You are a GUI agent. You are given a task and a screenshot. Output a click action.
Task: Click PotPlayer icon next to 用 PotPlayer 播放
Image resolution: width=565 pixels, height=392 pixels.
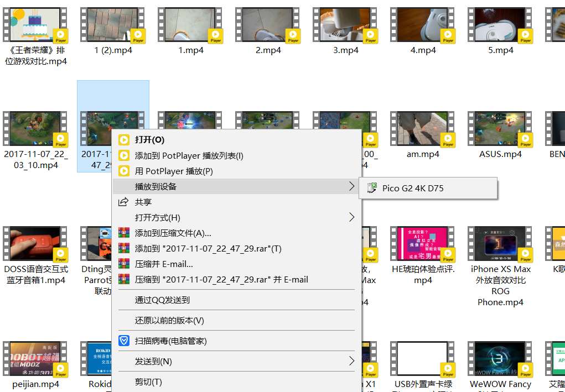[x=124, y=171]
